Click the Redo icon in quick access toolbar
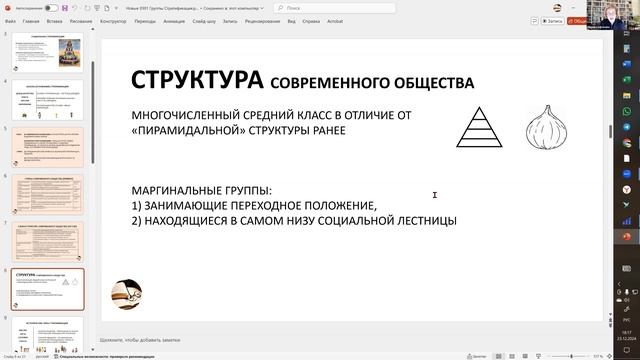Image resolution: width=640 pixels, height=360 pixels. coord(87,8)
